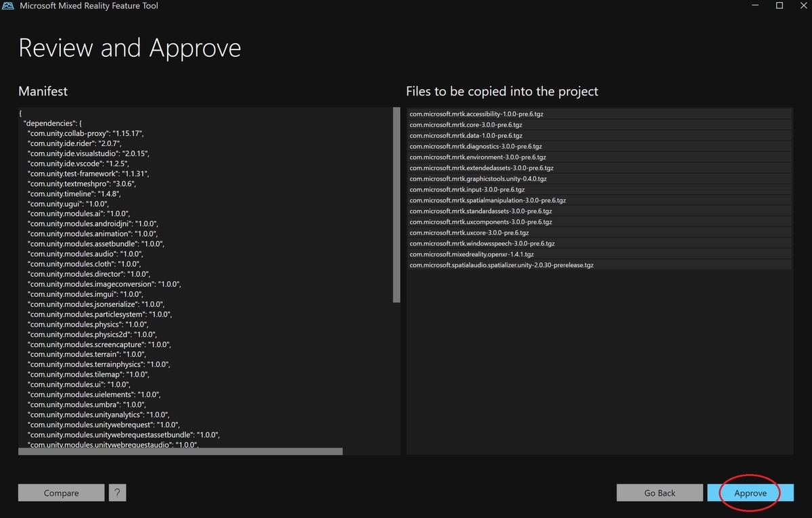Select com.microsoft.mrtk.environment-3.0.0-pre.6.tgz file
The image size is (812, 518).
tap(599, 157)
